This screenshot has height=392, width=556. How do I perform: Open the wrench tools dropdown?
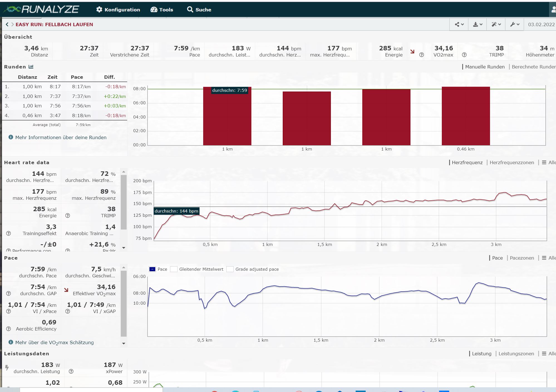[515, 24]
